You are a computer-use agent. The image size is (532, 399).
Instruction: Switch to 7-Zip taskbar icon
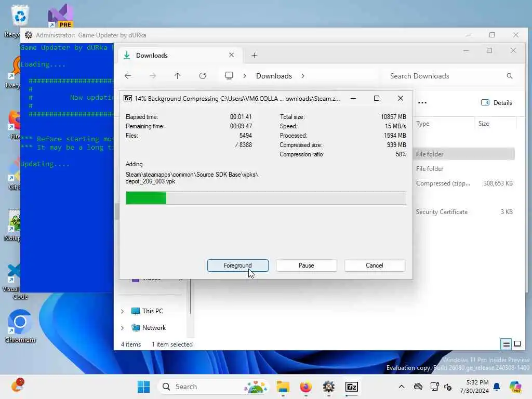(x=352, y=387)
